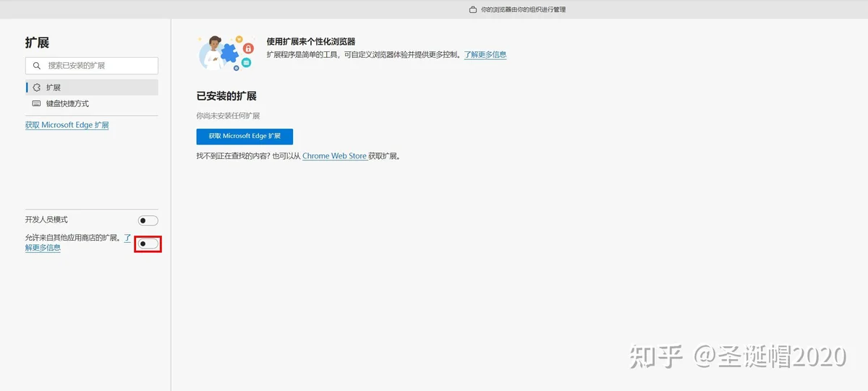Click the 你尚未安装任何扩展 message
This screenshot has height=391, width=868.
[x=228, y=116]
